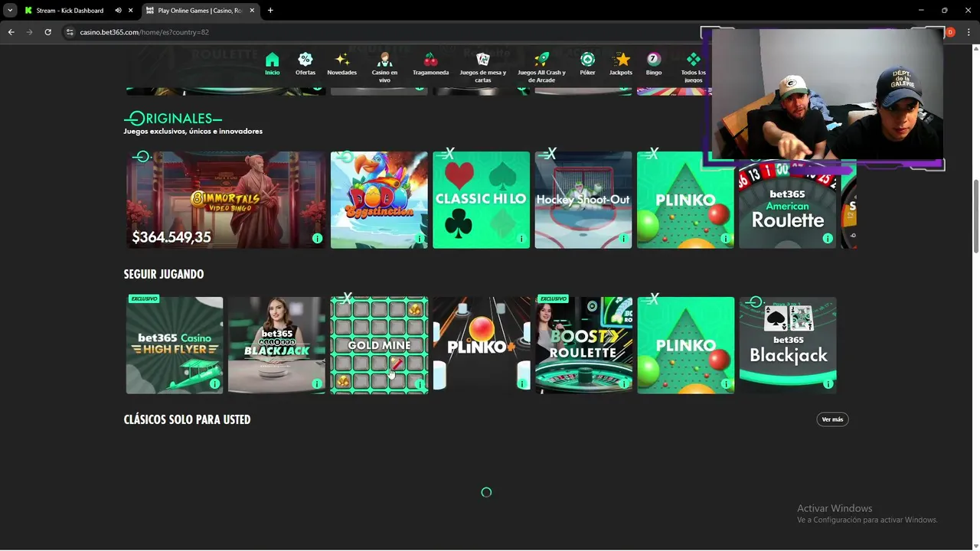Launch the Dodo Eggstinction game
This screenshot has width=980, height=551.
(x=379, y=200)
